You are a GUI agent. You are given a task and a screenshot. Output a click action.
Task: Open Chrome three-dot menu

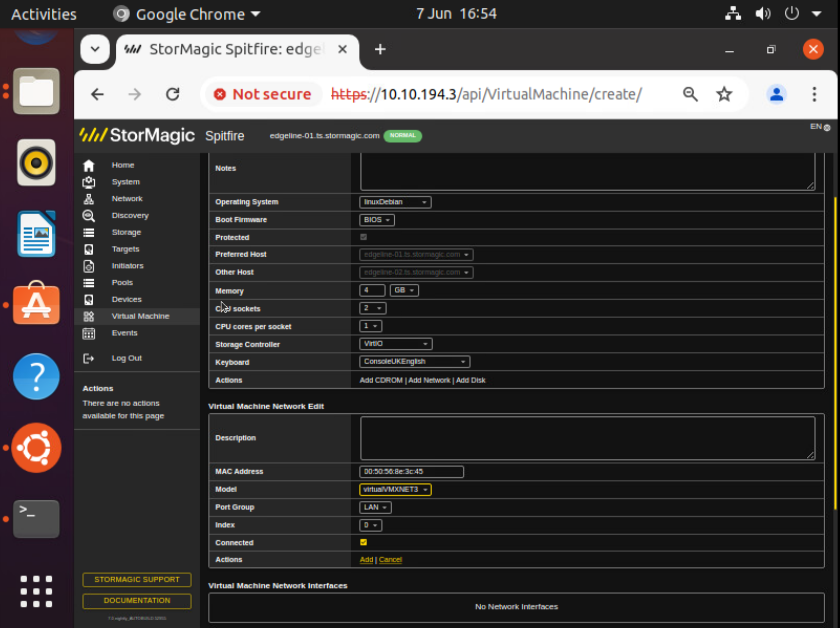(814, 94)
